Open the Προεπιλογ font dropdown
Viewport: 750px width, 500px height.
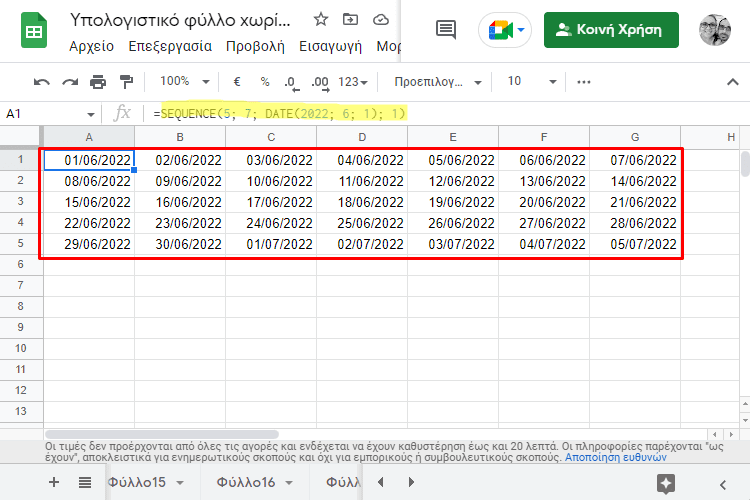[x=437, y=82]
